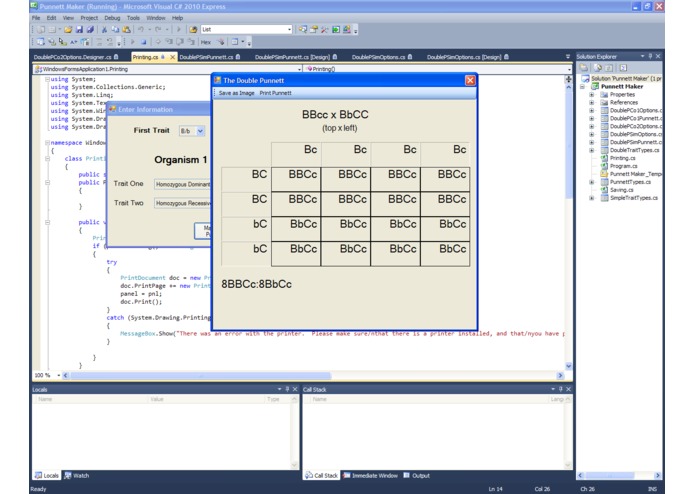695x494 pixels.
Task: Click the Step Over debug icon
Action: click(x=180, y=42)
